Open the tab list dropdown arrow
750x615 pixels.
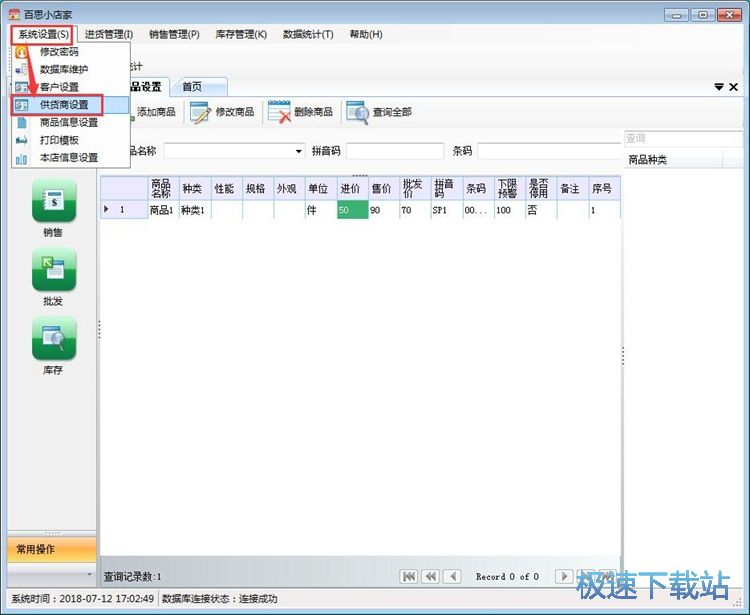(x=718, y=87)
